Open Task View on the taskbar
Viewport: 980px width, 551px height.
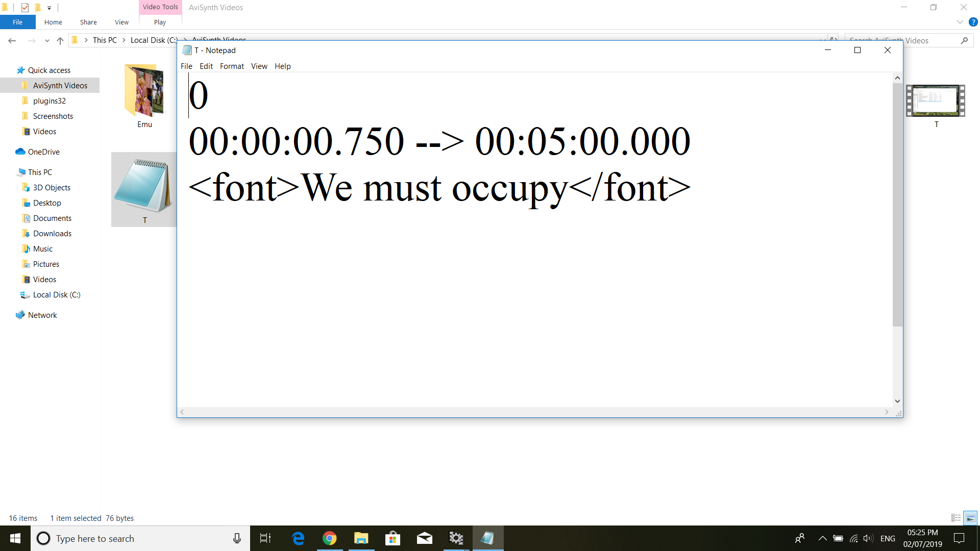(265, 538)
